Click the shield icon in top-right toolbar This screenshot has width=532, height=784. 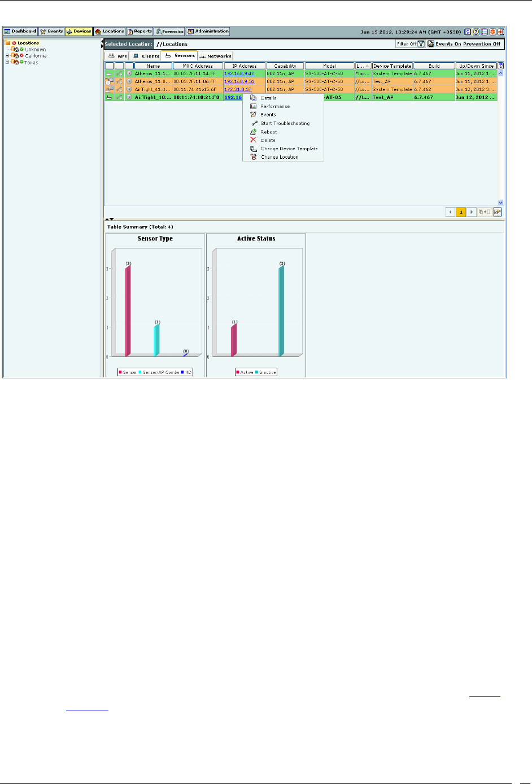492,32
